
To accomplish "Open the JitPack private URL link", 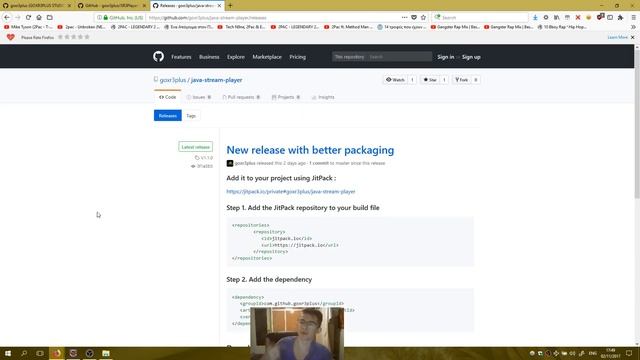I will pos(291,191).
